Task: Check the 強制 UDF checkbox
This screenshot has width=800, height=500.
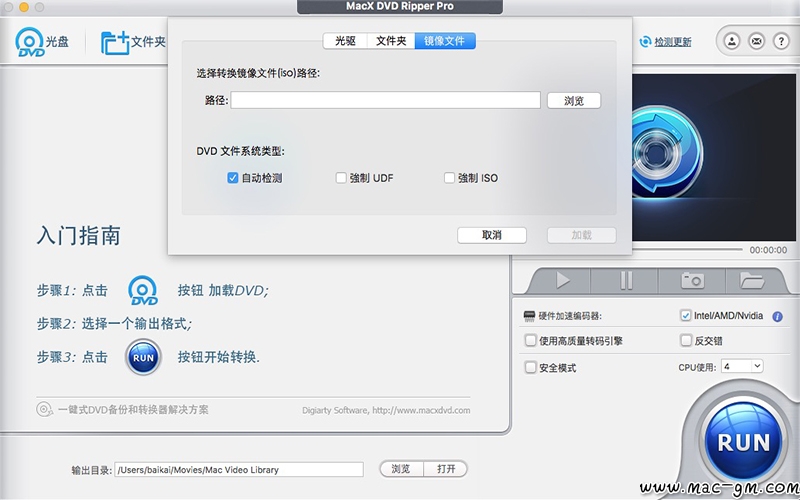Action: click(x=341, y=178)
